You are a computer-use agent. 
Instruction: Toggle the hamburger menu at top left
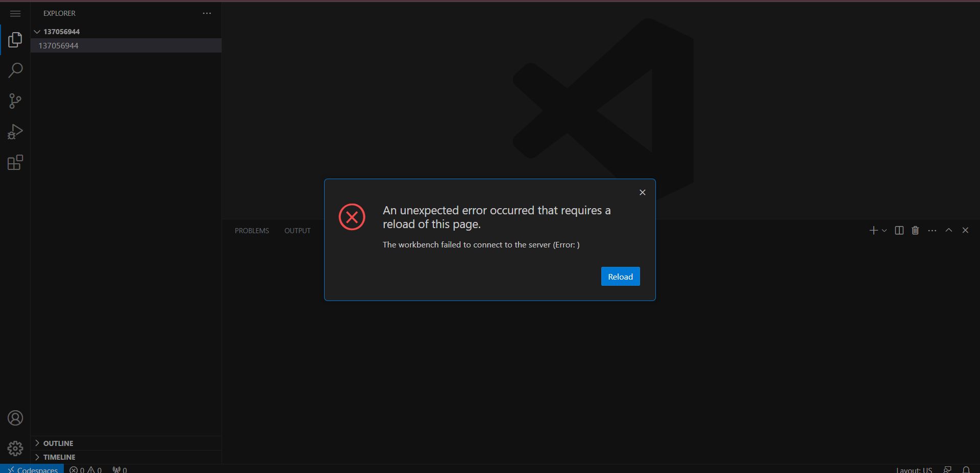click(15, 14)
